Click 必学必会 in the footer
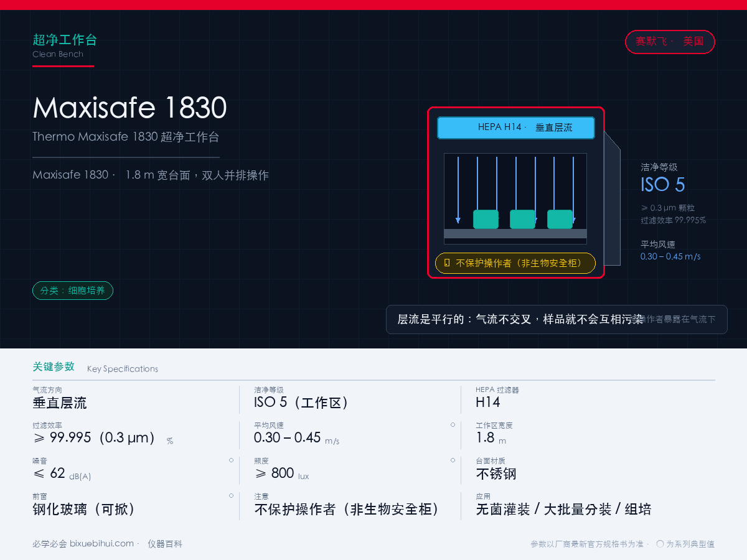 point(50,544)
